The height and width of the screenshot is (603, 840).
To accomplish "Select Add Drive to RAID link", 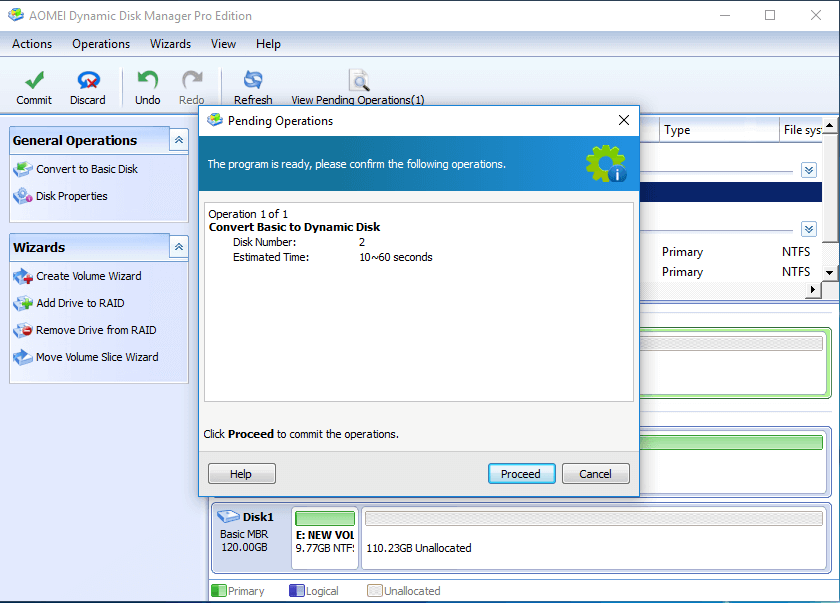I will coord(80,303).
